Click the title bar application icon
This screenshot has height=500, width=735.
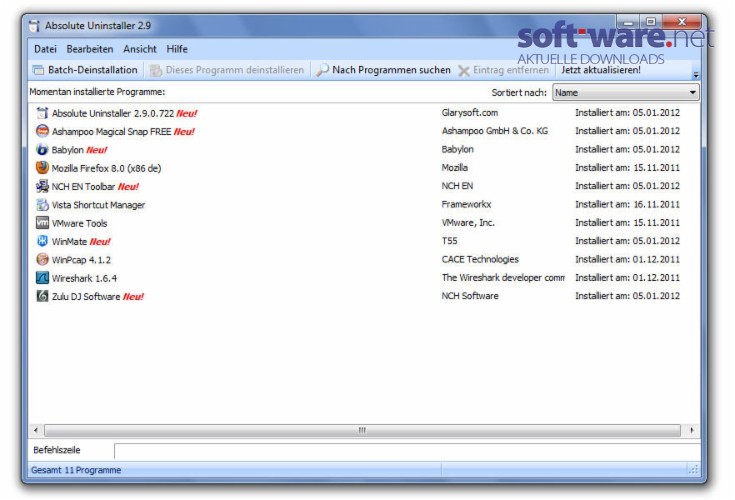pos(34,26)
